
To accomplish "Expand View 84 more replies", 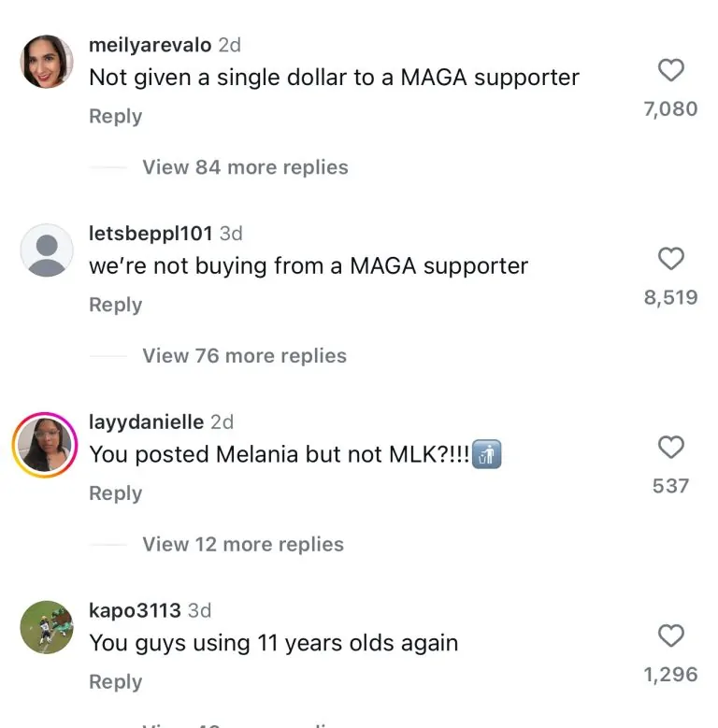I will (x=245, y=167).
